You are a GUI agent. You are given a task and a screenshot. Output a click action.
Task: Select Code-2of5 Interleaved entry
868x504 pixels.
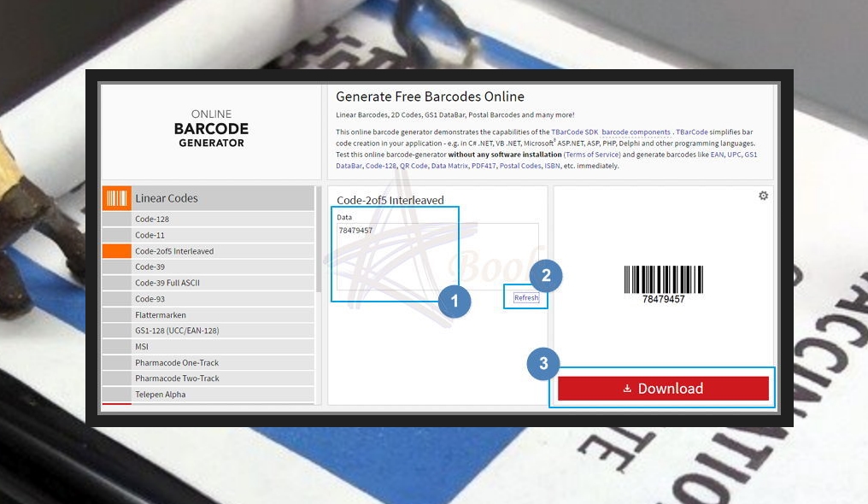tap(208, 251)
